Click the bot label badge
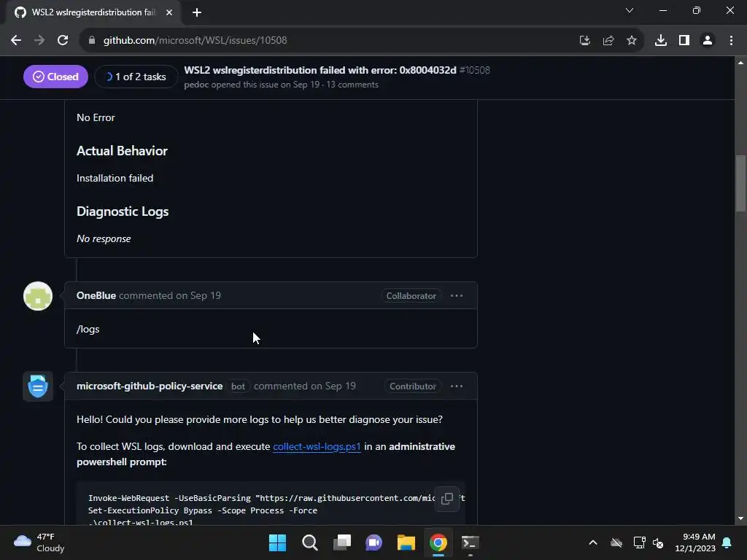Image resolution: width=747 pixels, height=560 pixels. tap(238, 386)
